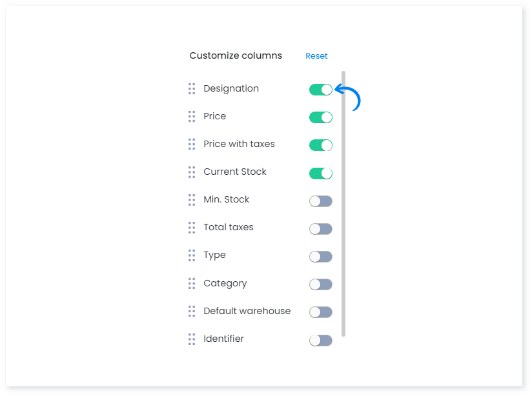
Task: Turn off the Price column
Action: pyautogui.click(x=321, y=117)
